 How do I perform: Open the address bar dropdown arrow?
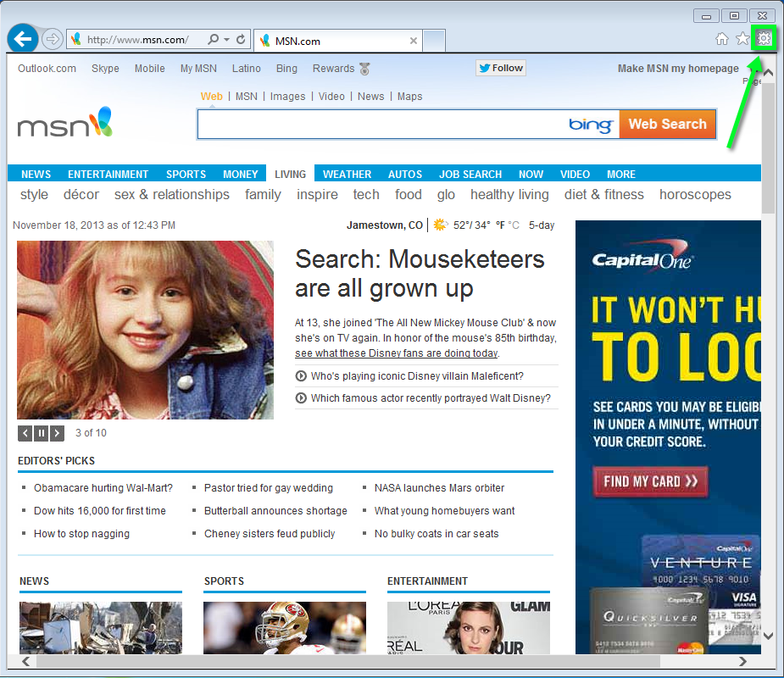pyautogui.click(x=226, y=39)
